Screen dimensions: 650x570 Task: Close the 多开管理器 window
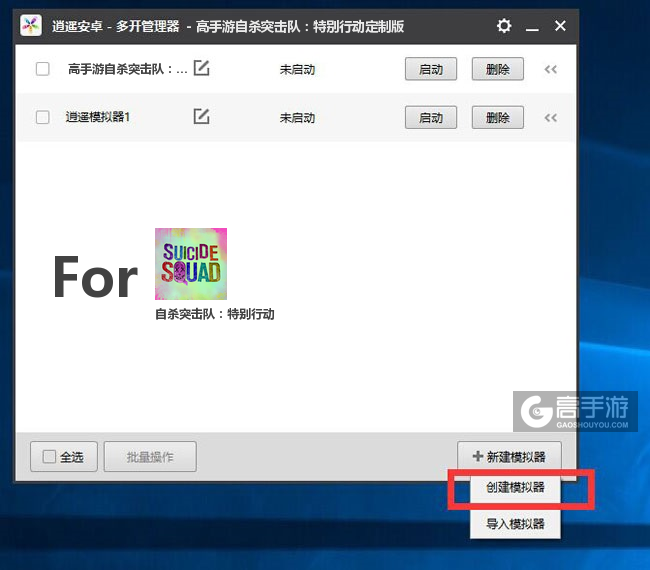(x=560, y=26)
